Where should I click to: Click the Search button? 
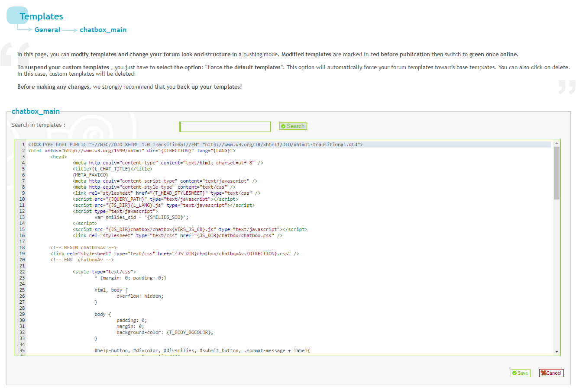click(293, 126)
